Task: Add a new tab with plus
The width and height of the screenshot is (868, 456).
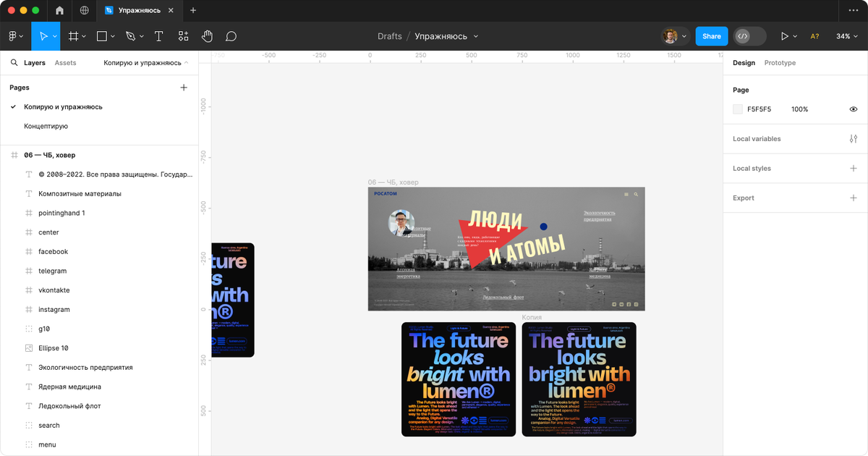Action: [x=193, y=10]
